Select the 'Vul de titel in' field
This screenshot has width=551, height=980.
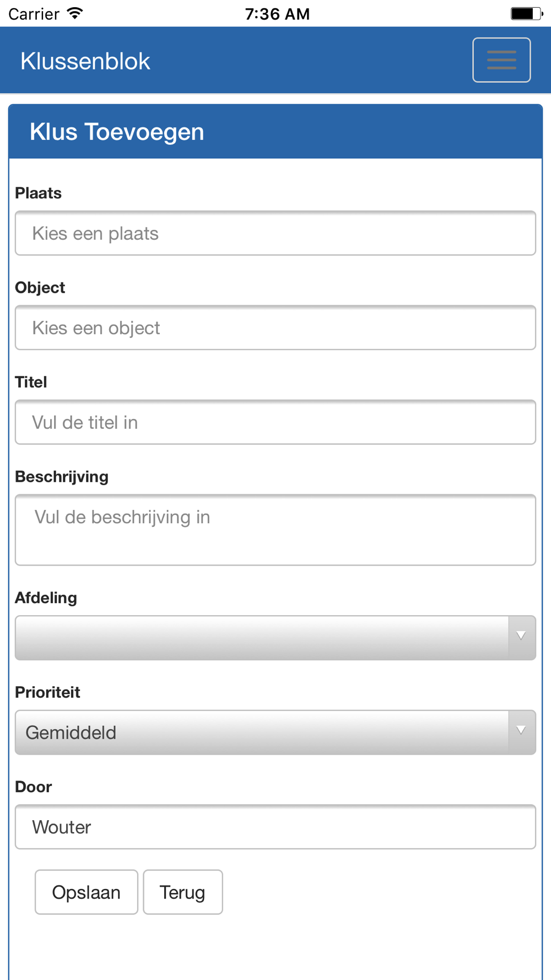[275, 422]
